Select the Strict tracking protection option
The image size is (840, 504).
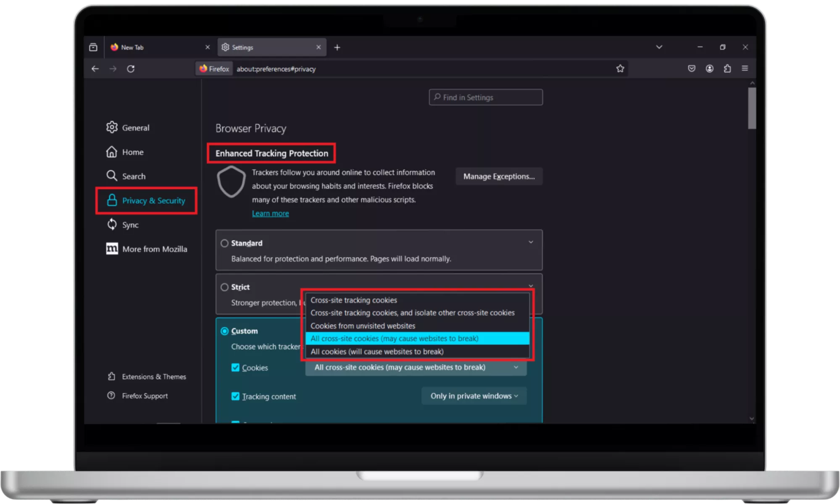224,287
